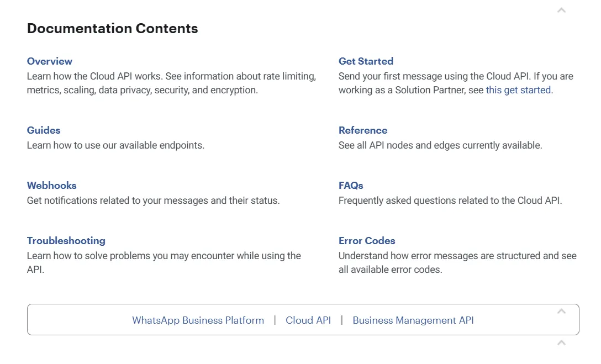This screenshot has height=364, width=601.
Task: Click the Documentation Contents heading
Action: [x=112, y=28]
